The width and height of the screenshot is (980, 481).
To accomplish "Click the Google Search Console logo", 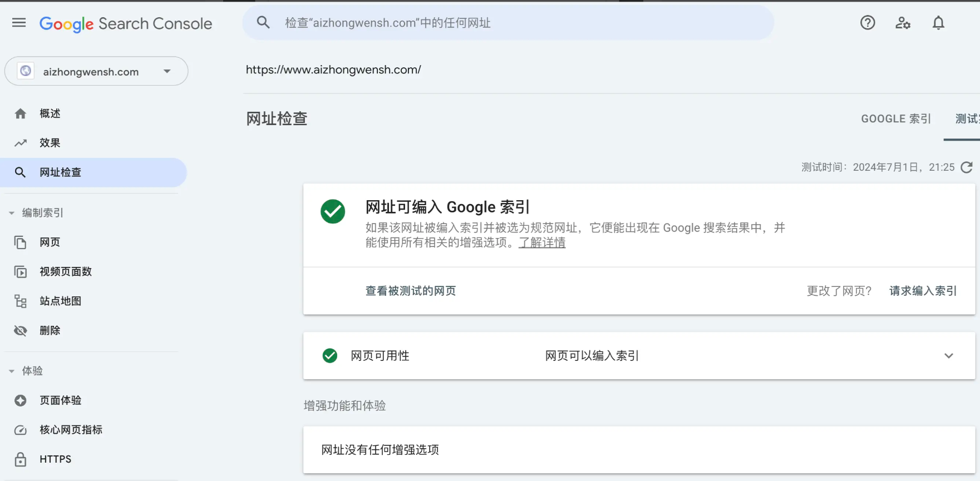I will click(x=126, y=24).
